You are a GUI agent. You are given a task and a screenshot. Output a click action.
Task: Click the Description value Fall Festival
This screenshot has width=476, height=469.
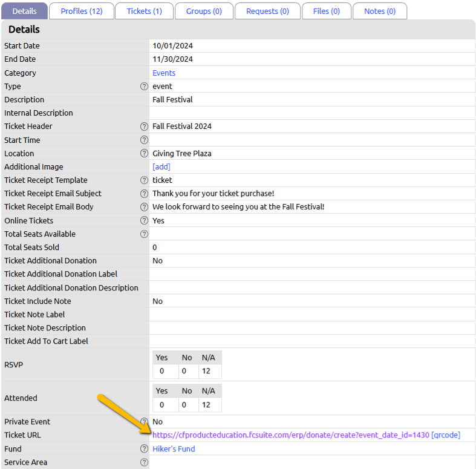click(x=172, y=100)
